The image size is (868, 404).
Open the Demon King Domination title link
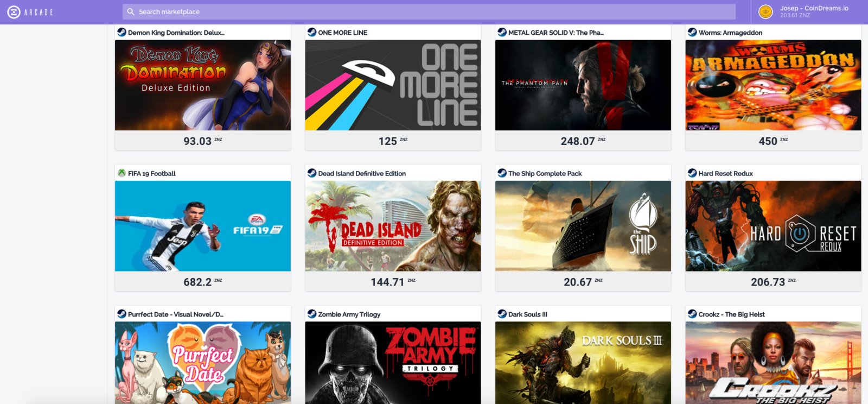[x=176, y=33]
